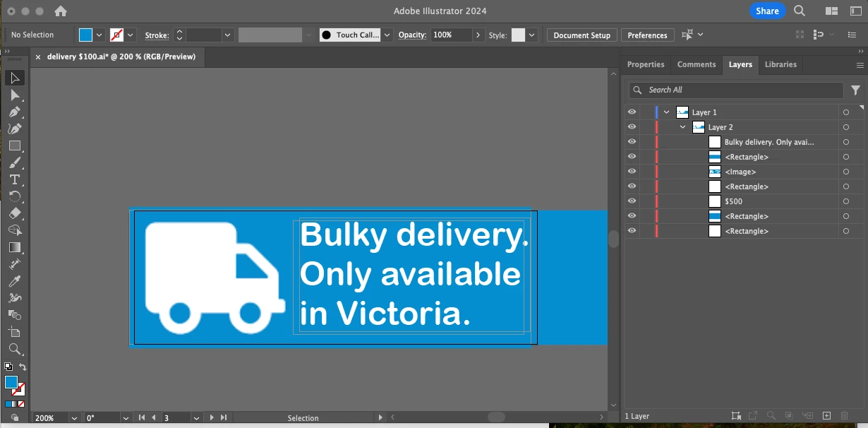Hide Layer 2 with its eye icon

tap(632, 127)
